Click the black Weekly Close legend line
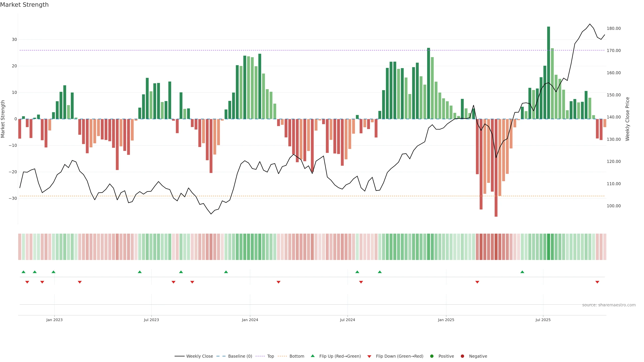644x362 pixels. click(x=179, y=356)
